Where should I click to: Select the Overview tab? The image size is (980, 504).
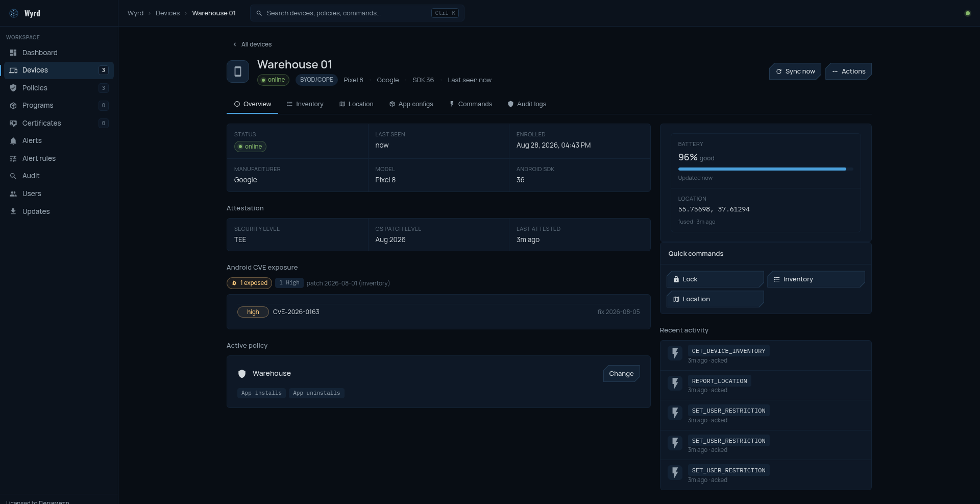252,104
